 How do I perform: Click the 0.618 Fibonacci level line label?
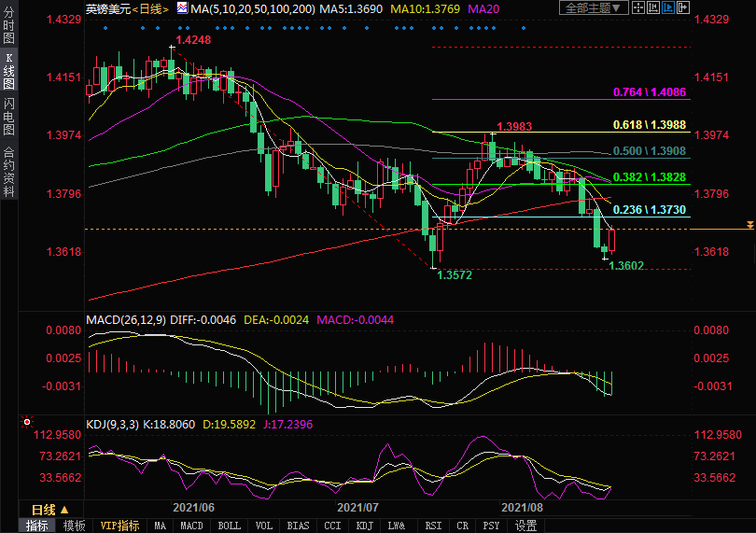pyautogui.click(x=649, y=125)
